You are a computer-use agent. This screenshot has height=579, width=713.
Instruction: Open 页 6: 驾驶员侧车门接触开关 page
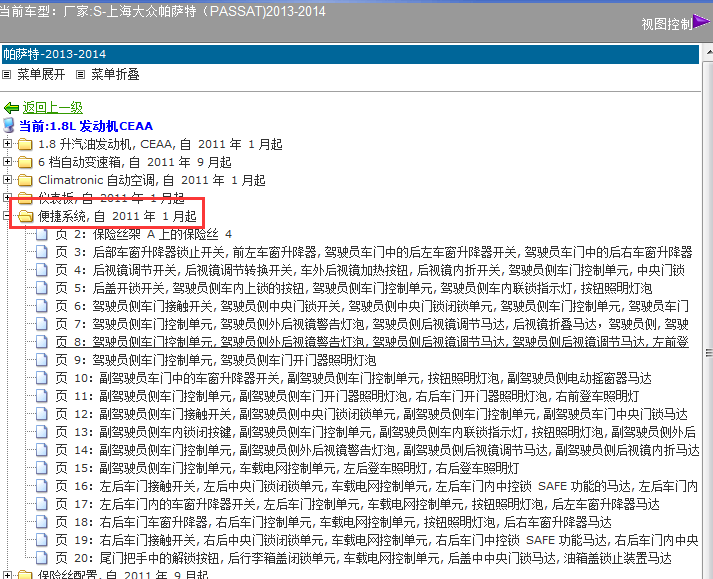click(x=372, y=306)
